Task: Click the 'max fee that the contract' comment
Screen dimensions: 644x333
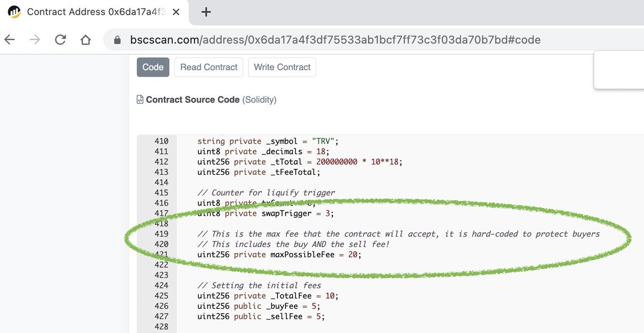Action: [x=398, y=234]
